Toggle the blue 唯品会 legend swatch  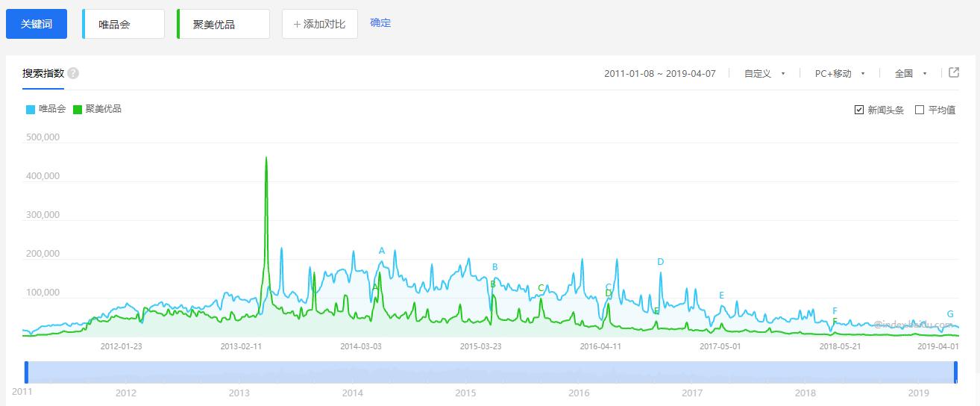point(31,109)
